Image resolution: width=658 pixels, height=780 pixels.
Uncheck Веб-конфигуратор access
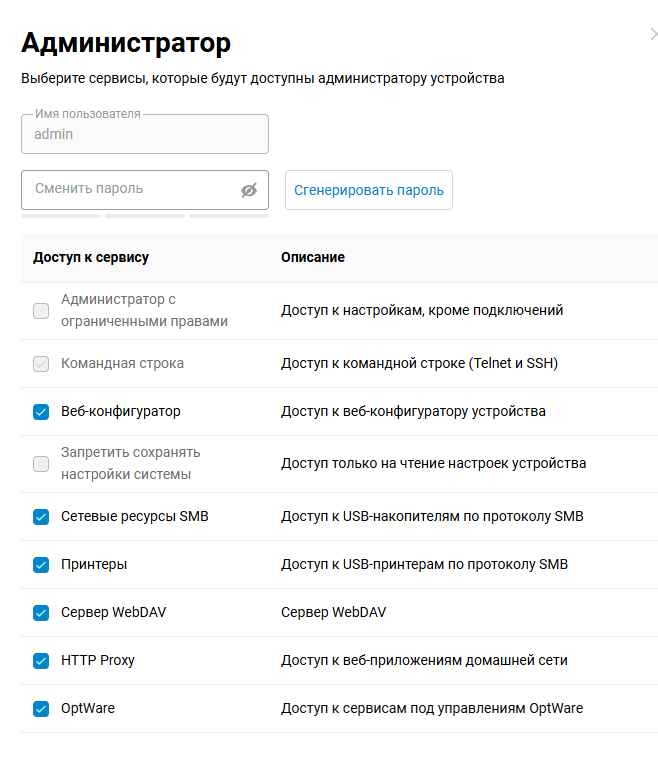[x=41, y=412]
